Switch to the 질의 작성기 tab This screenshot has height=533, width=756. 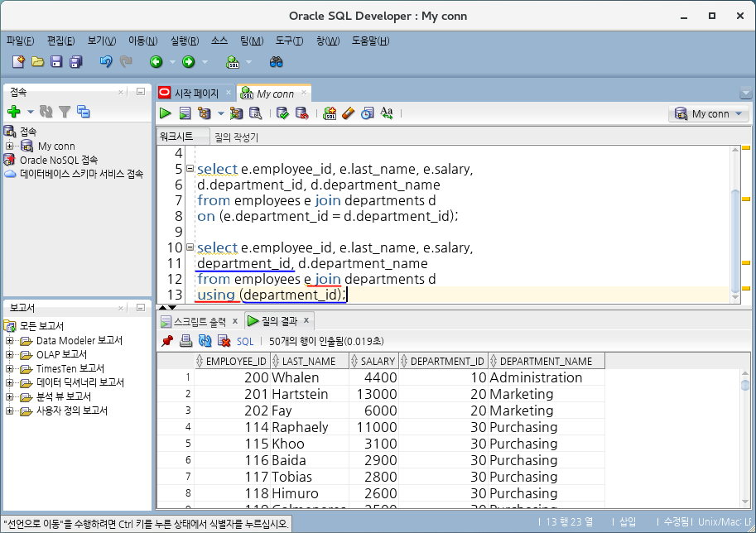(236, 137)
